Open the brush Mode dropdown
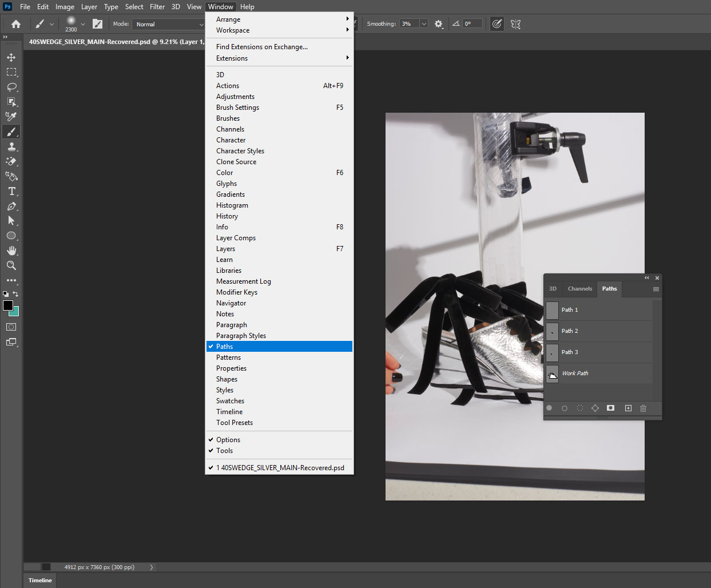 [x=168, y=24]
